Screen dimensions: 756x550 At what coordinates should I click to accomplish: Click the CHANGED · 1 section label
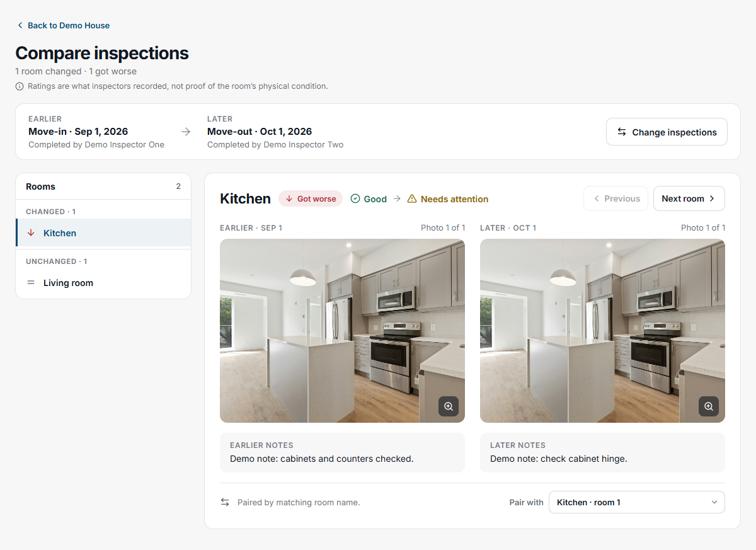point(51,212)
